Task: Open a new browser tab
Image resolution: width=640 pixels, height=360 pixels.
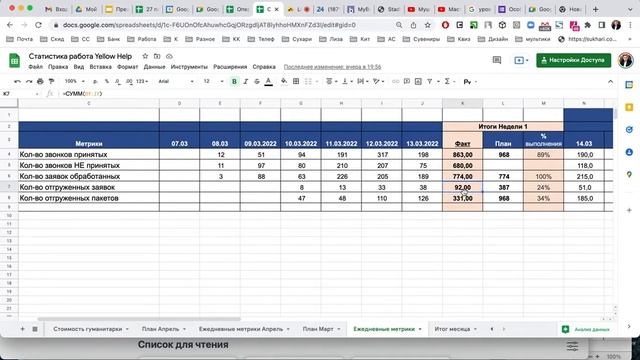Action: [596, 9]
